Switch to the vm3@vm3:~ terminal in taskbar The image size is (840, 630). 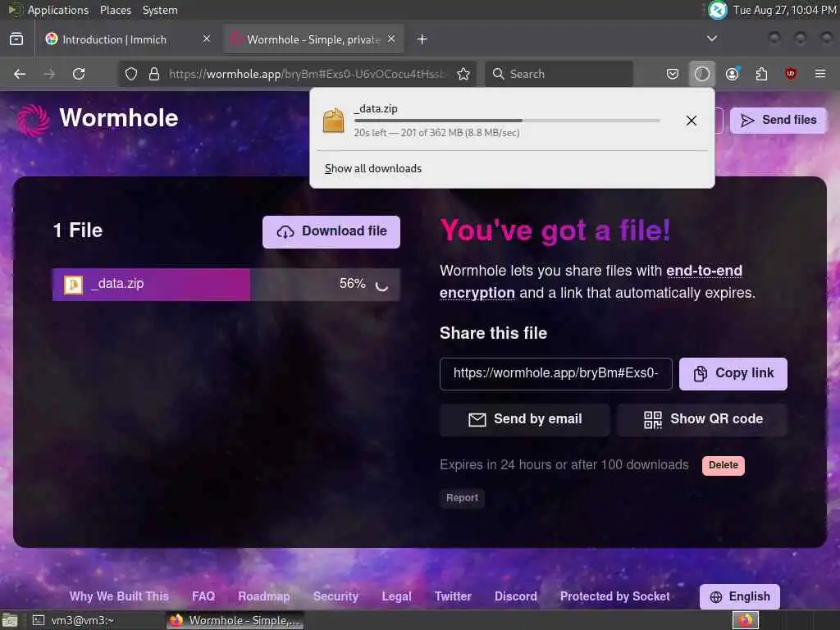pos(95,620)
